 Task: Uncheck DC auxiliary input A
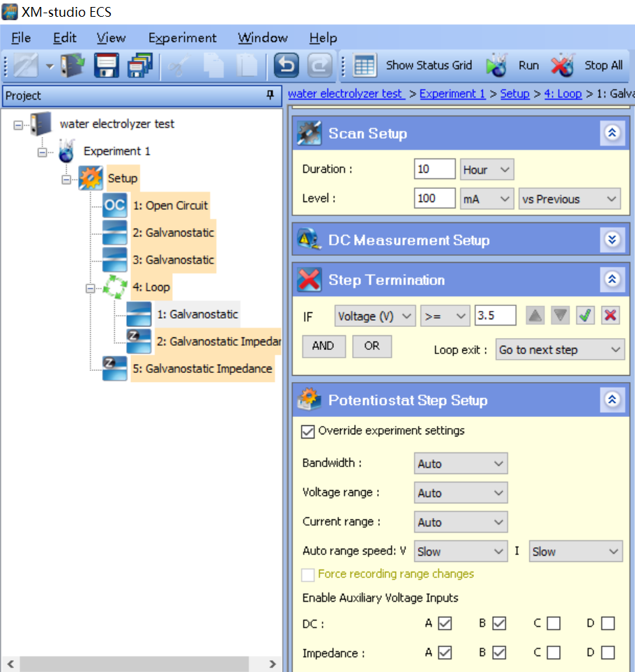445,624
